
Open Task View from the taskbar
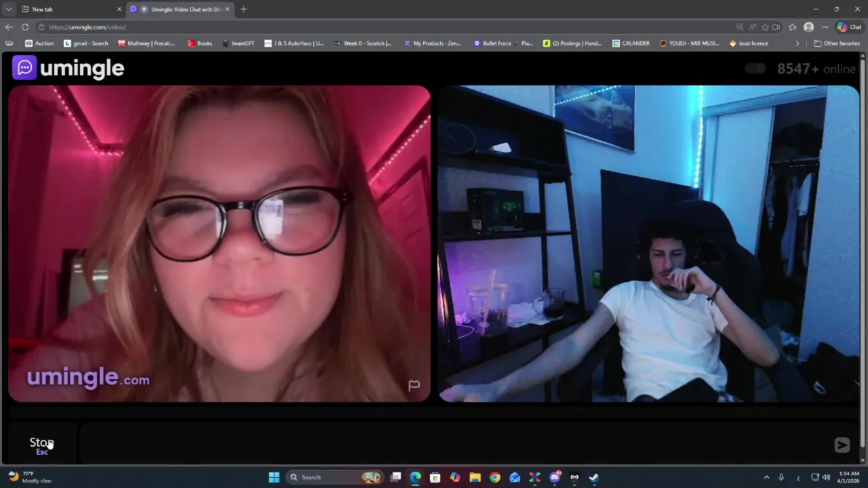395,477
